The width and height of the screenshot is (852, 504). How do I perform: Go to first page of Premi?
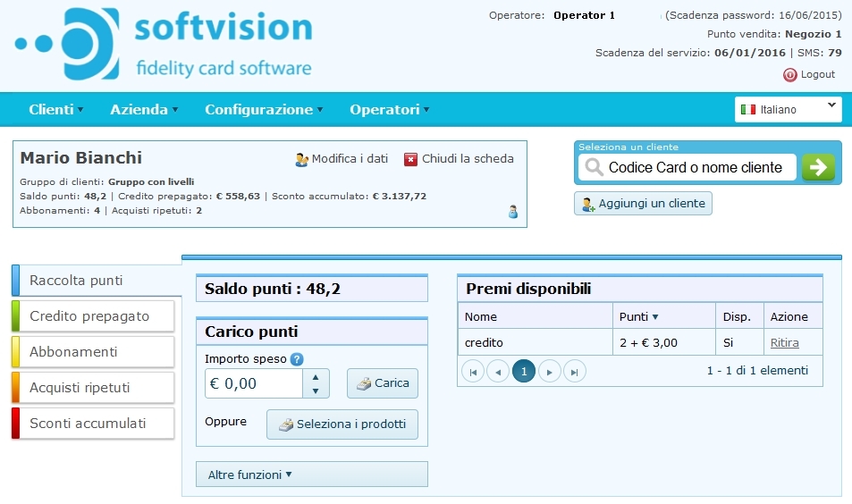tap(473, 372)
